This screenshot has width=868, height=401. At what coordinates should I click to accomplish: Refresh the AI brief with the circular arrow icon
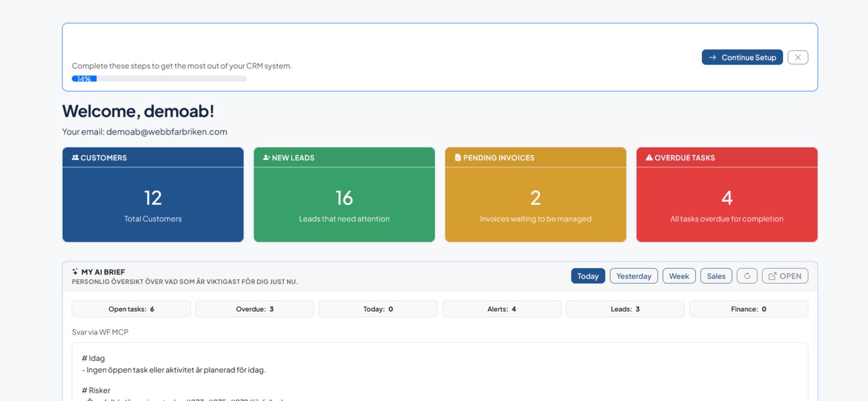(x=747, y=276)
